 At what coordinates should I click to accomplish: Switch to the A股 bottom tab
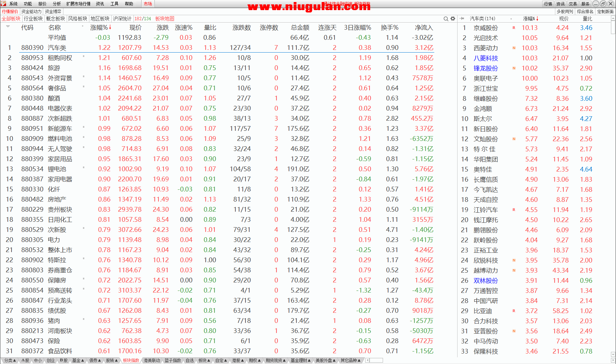point(25,360)
